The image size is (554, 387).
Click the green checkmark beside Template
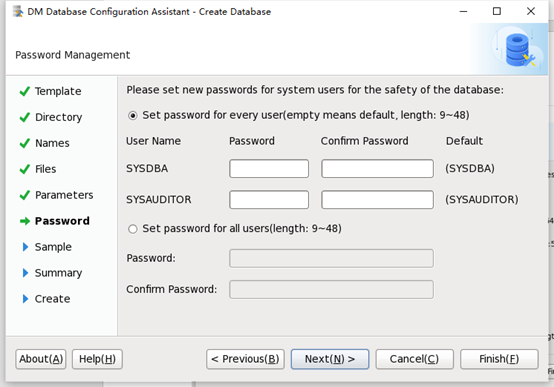point(25,92)
